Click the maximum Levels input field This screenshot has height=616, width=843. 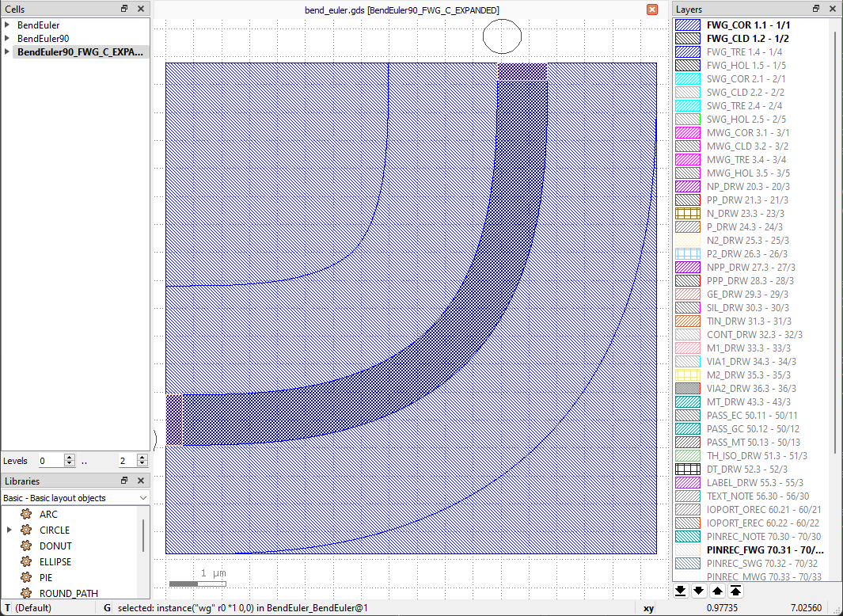click(x=128, y=461)
